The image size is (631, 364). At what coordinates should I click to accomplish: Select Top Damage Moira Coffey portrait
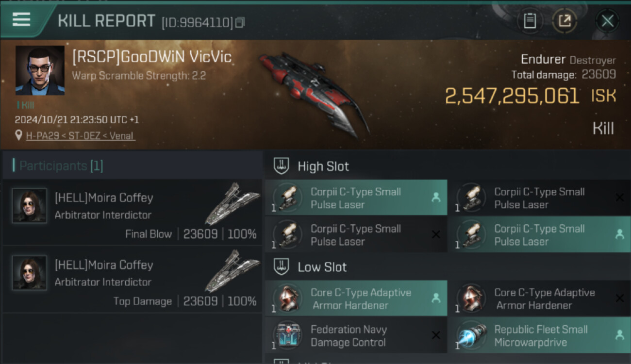point(30,273)
